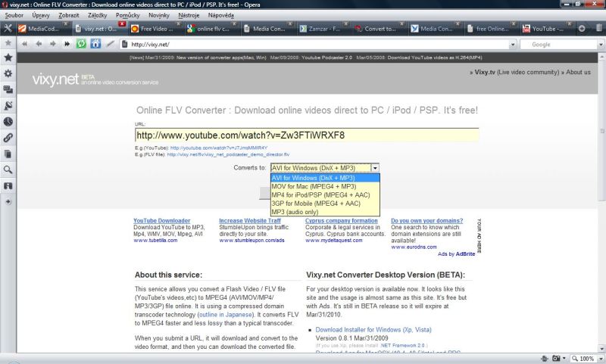
Task: Switch to the online flv c... tab
Action: pos(212,29)
